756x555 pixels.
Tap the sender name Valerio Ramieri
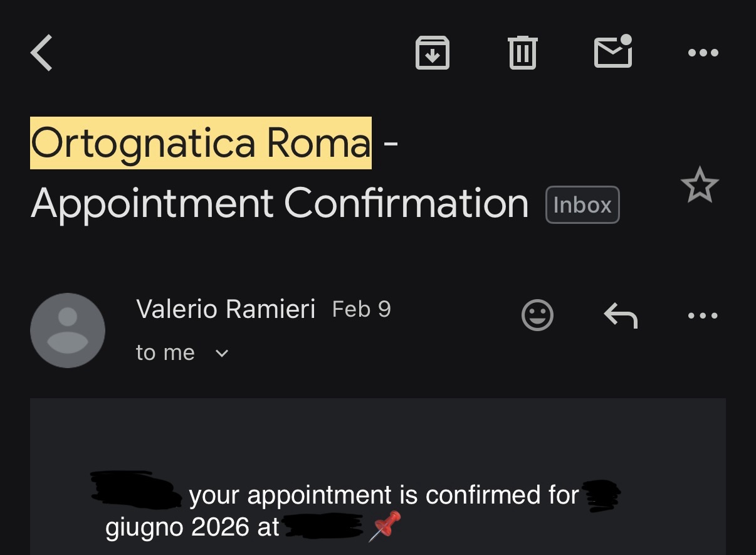(x=226, y=309)
